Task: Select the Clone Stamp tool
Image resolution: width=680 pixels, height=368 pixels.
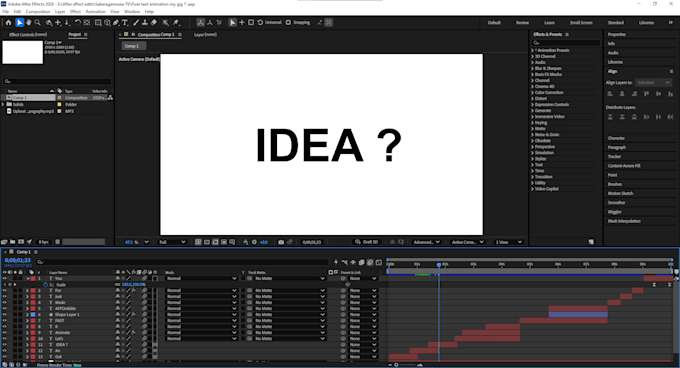Action: [x=145, y=23]
